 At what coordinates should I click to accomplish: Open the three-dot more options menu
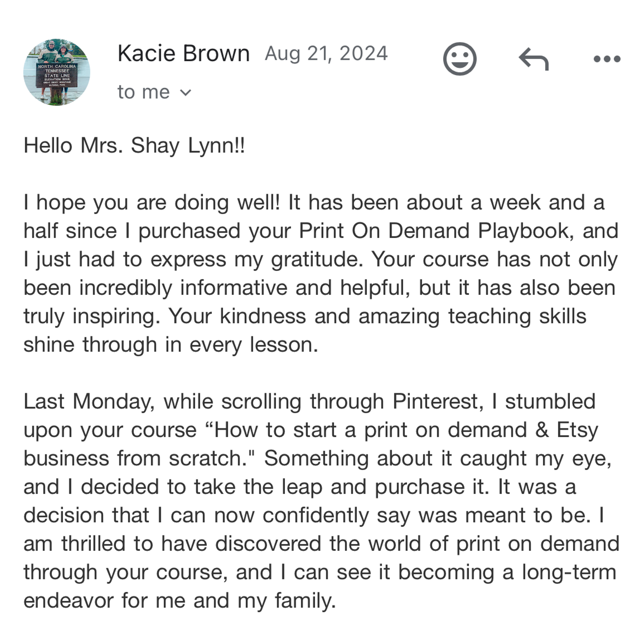(607, 59)
